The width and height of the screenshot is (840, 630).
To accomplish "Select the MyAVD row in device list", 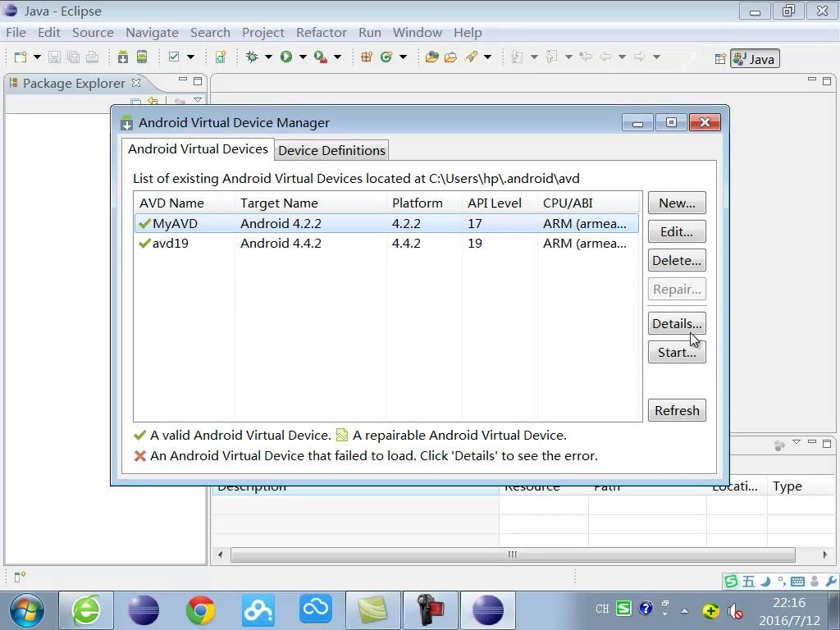I will [x=386, y=223].
